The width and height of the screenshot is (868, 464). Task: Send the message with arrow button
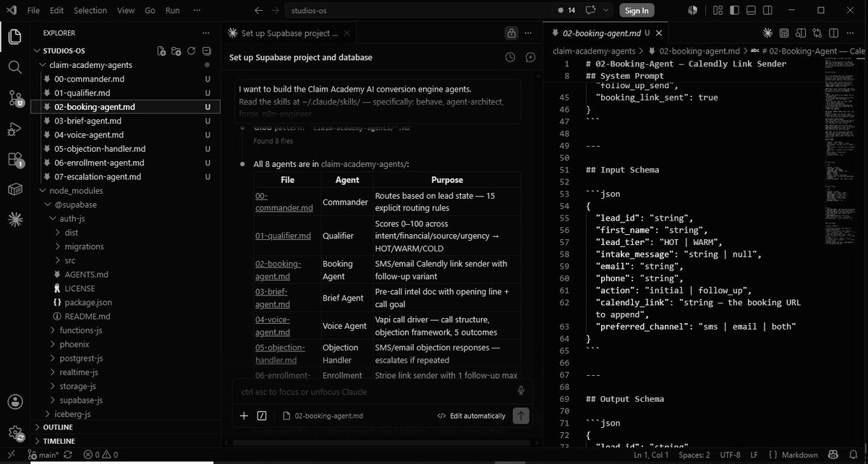point(521,416)
